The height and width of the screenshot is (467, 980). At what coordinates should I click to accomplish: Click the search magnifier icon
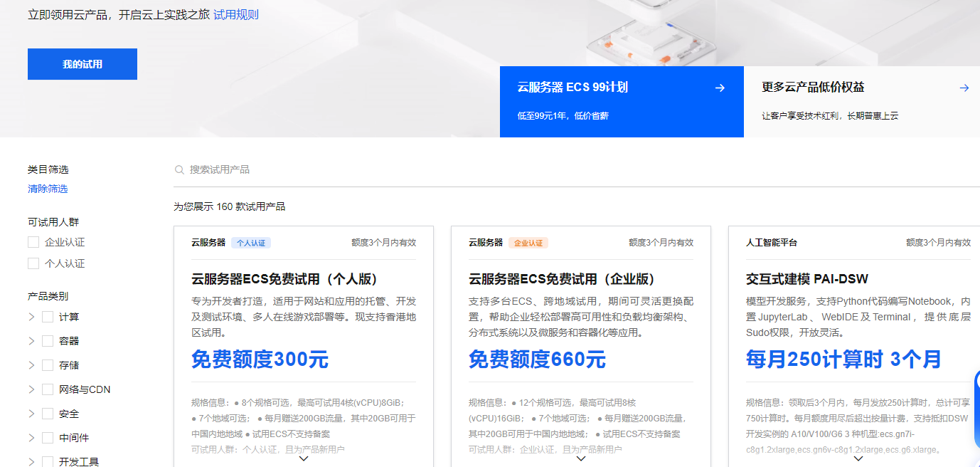pos(179,169)
